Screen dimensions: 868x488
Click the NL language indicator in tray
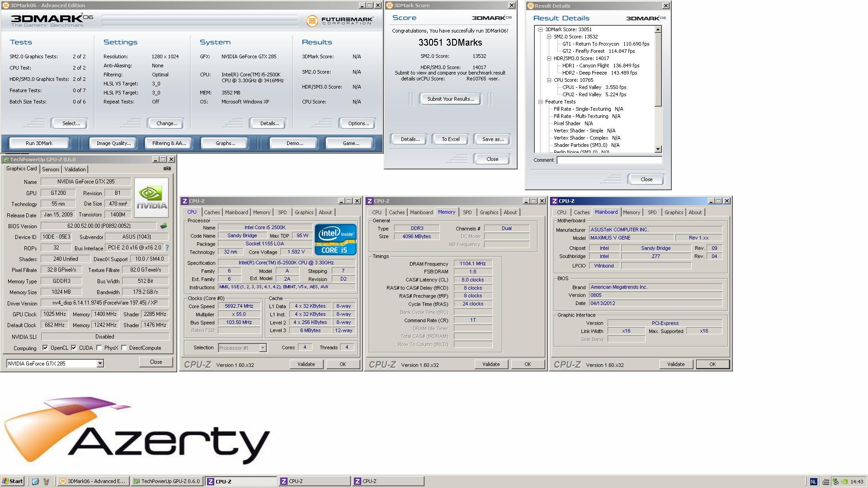[x=813, y=482]
